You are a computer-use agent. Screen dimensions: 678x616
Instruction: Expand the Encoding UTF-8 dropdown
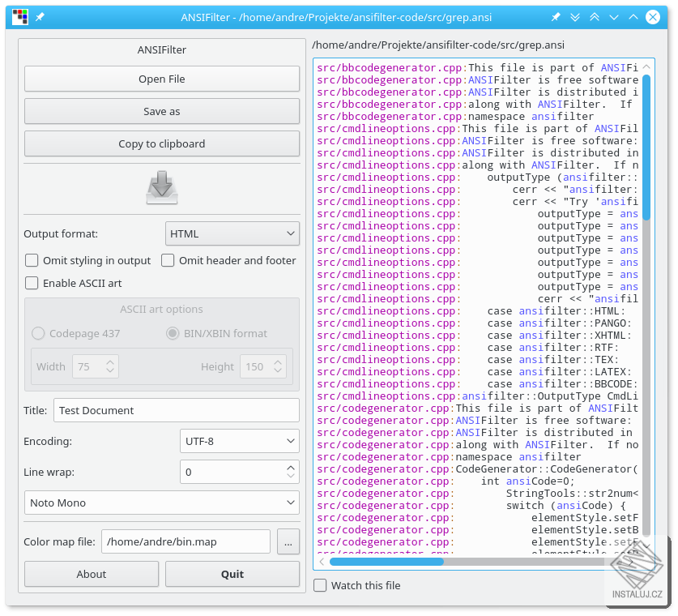click(239, 441)
